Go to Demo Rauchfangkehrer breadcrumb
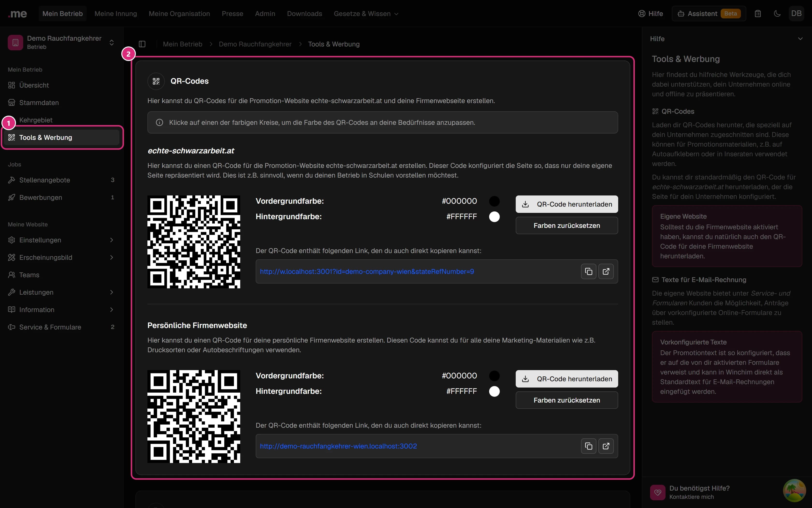Screen dimensions: 812x508 pyautogui.click(x=255, y=44)
